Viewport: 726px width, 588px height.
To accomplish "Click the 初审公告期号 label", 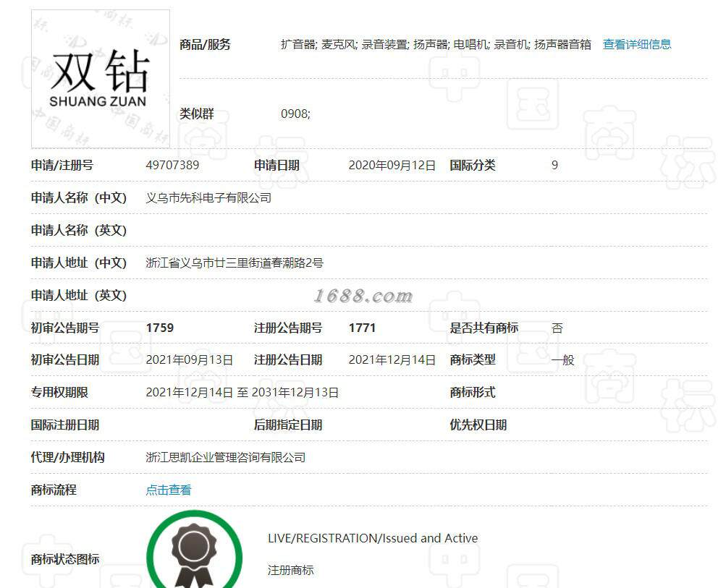I will pyautogui.click(x=65, y=328).
